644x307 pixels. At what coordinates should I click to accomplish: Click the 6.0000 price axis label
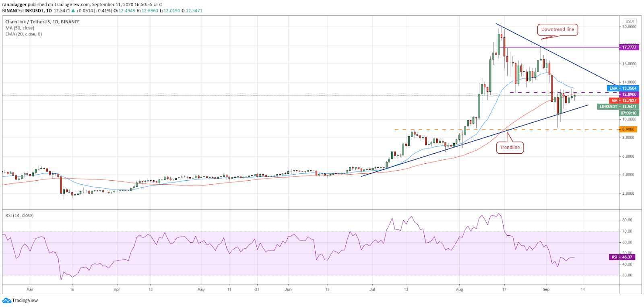tap(628, 156)
